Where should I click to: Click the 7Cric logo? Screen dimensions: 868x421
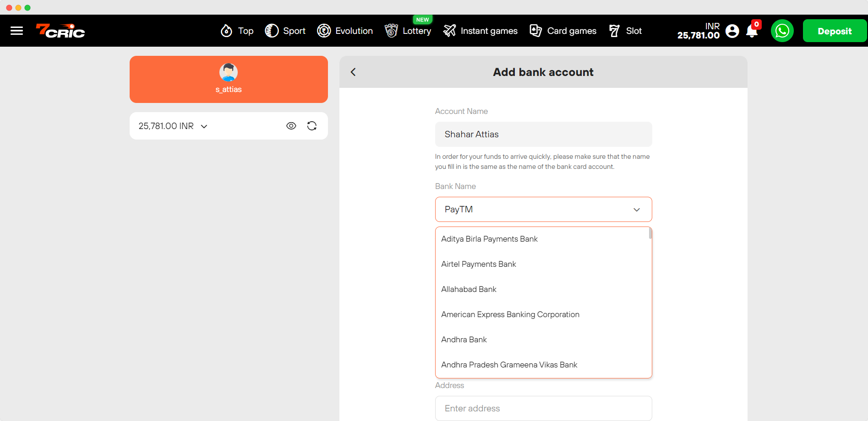pyautogui.click(x=60, y=31)
